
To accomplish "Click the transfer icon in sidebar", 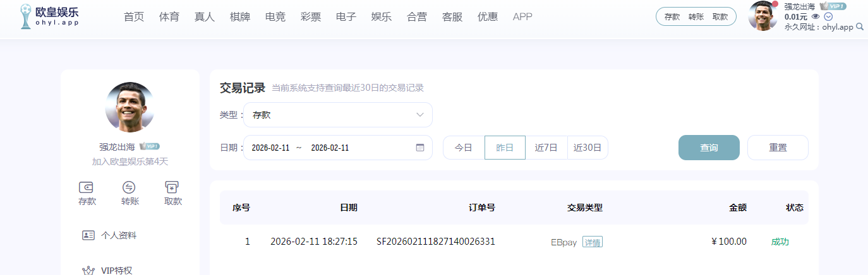I will tap(130, 187).
